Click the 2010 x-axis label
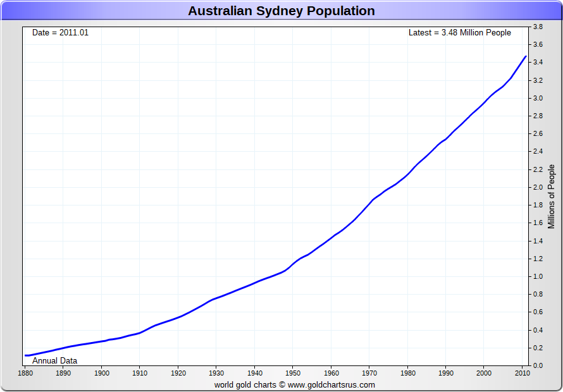This screenshot has height=392, width=563. point(522,372)
